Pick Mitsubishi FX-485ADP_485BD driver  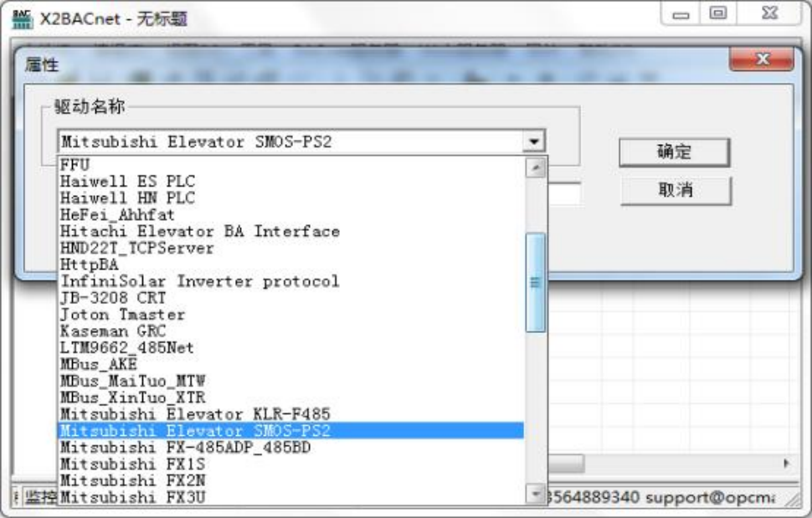click(290, 447)
